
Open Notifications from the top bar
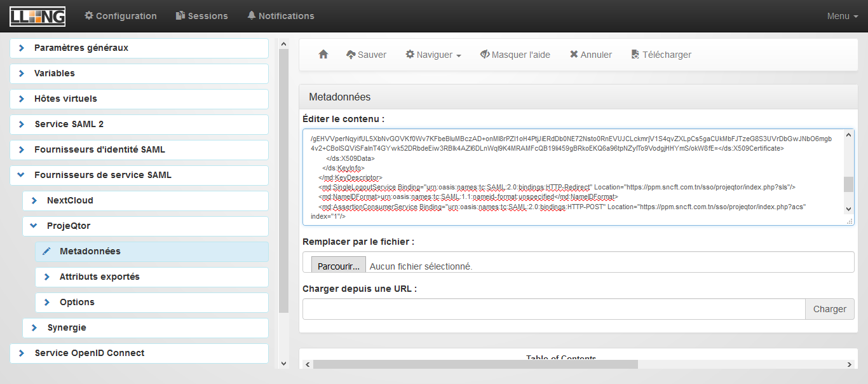[x=280, y=16]
